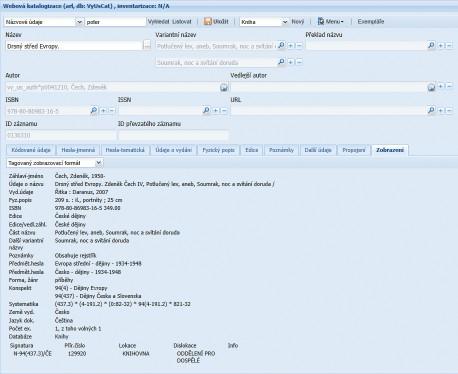The width and height of the screenshot is (458, 374).
Task: Click magnifier of second Variantní název field
Action: [x=281, y=62]
